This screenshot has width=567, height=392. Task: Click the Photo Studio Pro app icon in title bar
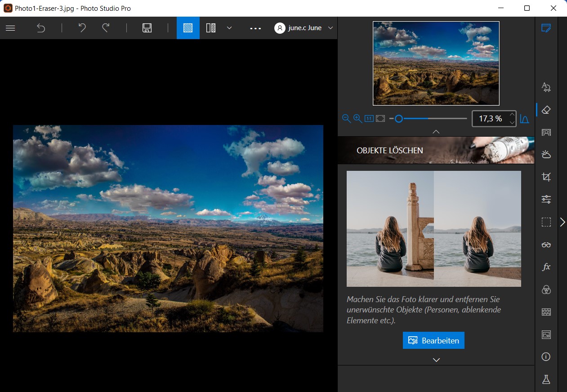[x=8, y=8]
